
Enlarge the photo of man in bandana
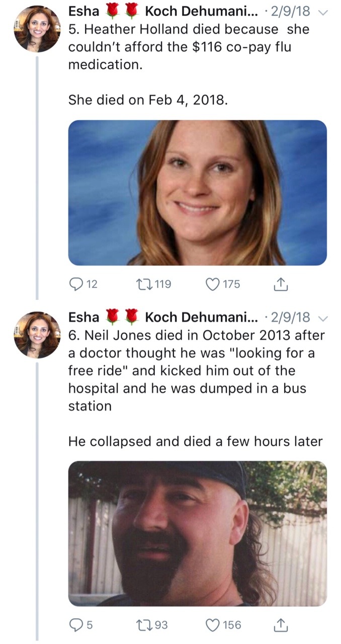[x=197, y=533]
